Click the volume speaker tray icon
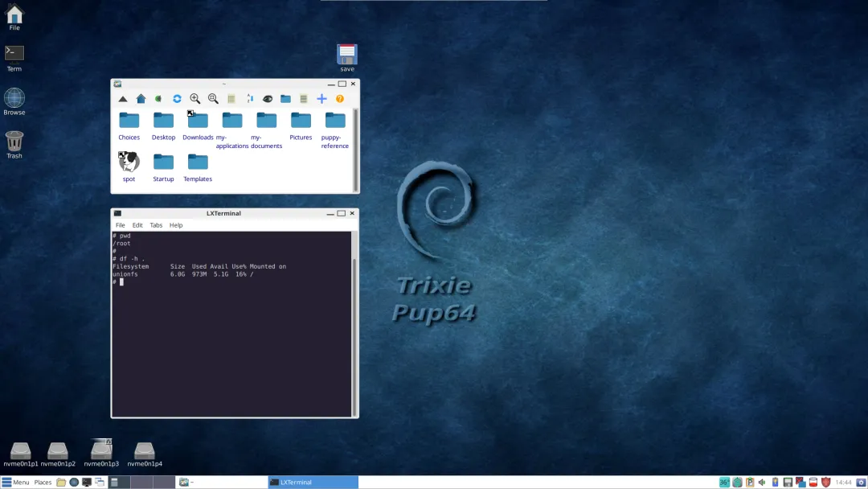The height and width of the screenshot is (489, 868). (x=762, y=483)
